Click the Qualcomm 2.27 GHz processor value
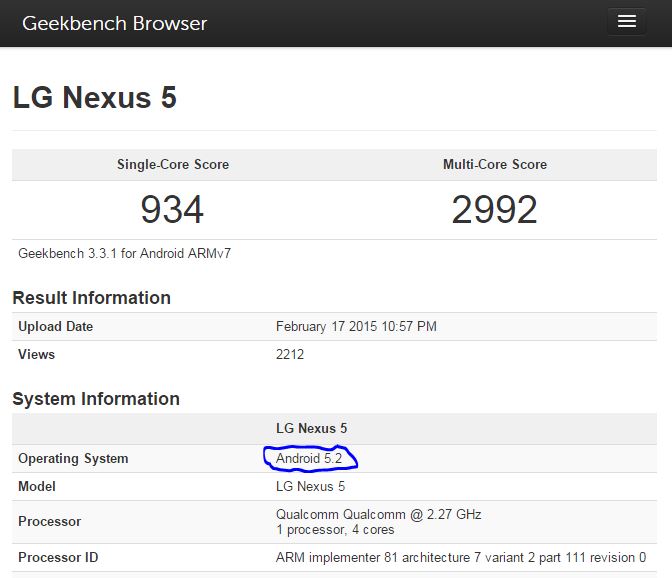Image resolution: width=672 pixels, height=578 pixels. (378, 514)
